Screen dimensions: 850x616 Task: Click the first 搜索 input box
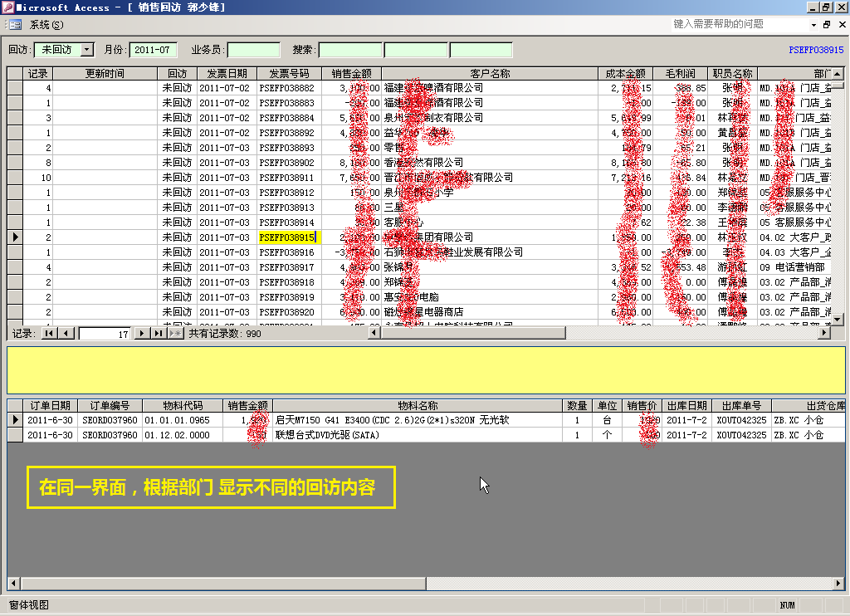coord(350,50)
